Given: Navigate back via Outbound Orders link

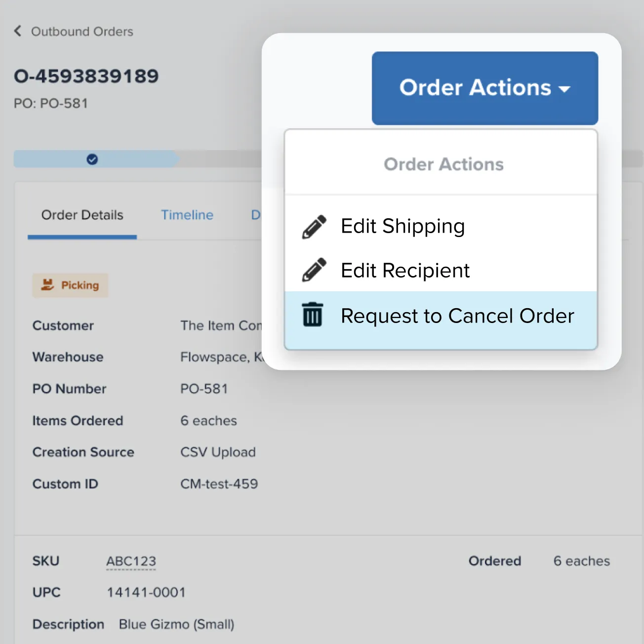Looking at the screenshot, I should click(82, 31).
